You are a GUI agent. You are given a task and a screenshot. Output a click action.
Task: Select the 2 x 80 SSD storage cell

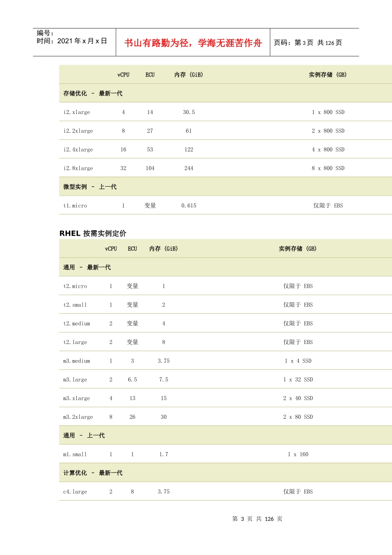coord(298,417)
